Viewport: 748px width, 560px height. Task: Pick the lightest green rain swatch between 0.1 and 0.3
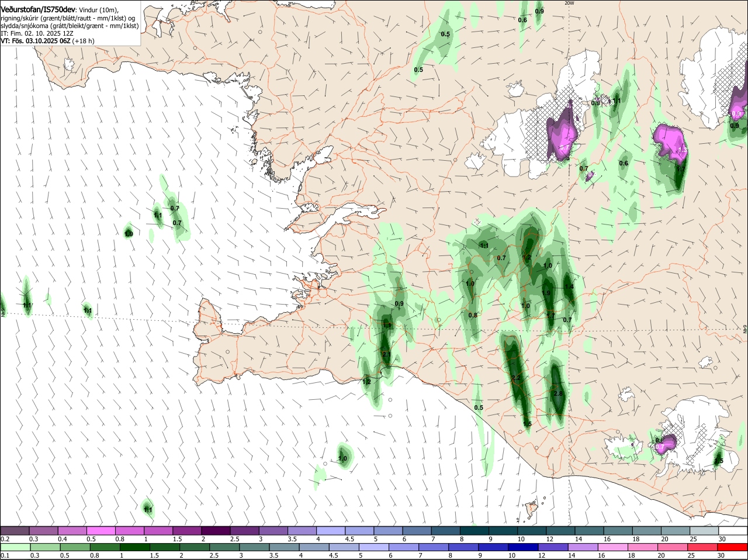pyautogui.click(x=15, y=547)
